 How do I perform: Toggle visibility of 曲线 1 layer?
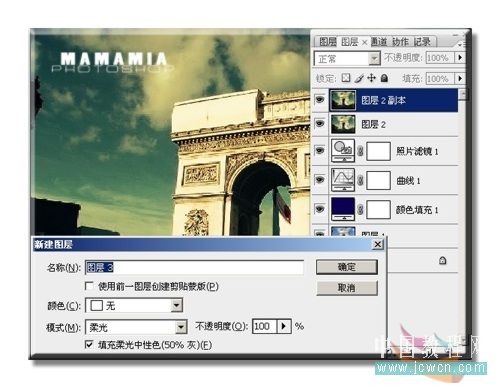[320, 180]
